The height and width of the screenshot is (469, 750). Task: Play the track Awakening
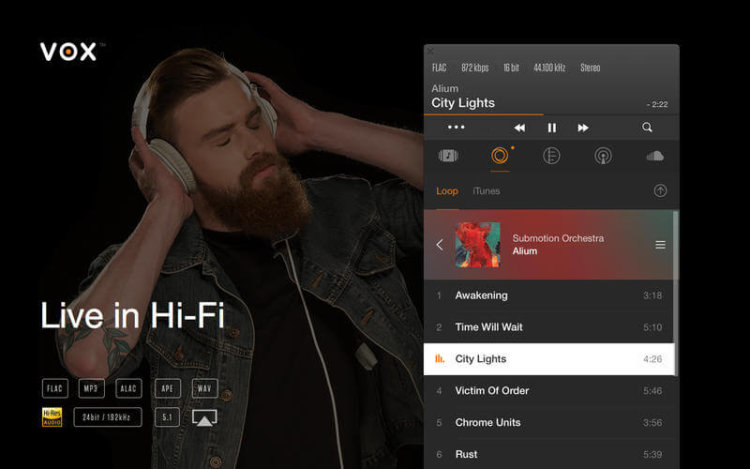pos(549,295)
